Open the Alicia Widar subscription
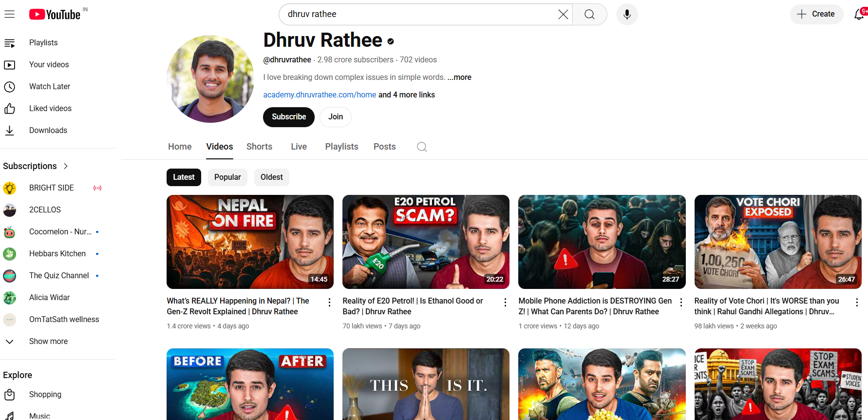The image size is (868, 420). pyautogui.click(x=57, y=298)
